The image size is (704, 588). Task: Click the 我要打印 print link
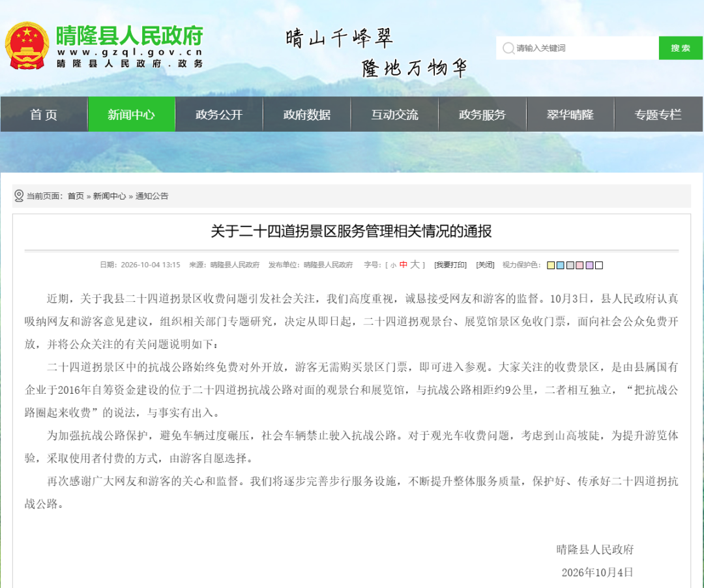(450, 265)
